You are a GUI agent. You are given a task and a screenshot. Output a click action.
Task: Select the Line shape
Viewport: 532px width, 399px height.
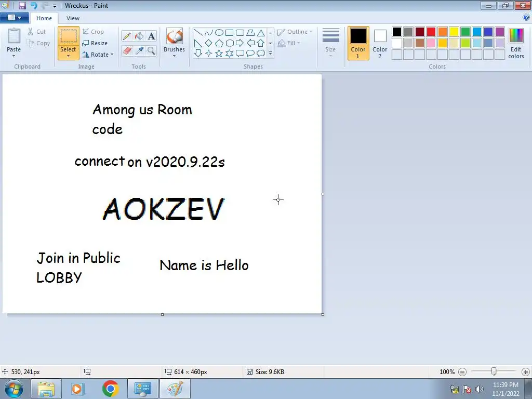(198, 33)
